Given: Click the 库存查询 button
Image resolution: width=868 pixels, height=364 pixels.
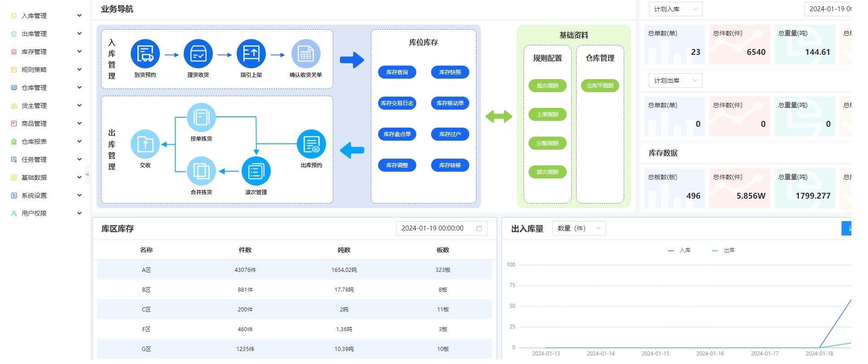Looking at the screenshot, I should pyautogui.click(x=397, y=72).
